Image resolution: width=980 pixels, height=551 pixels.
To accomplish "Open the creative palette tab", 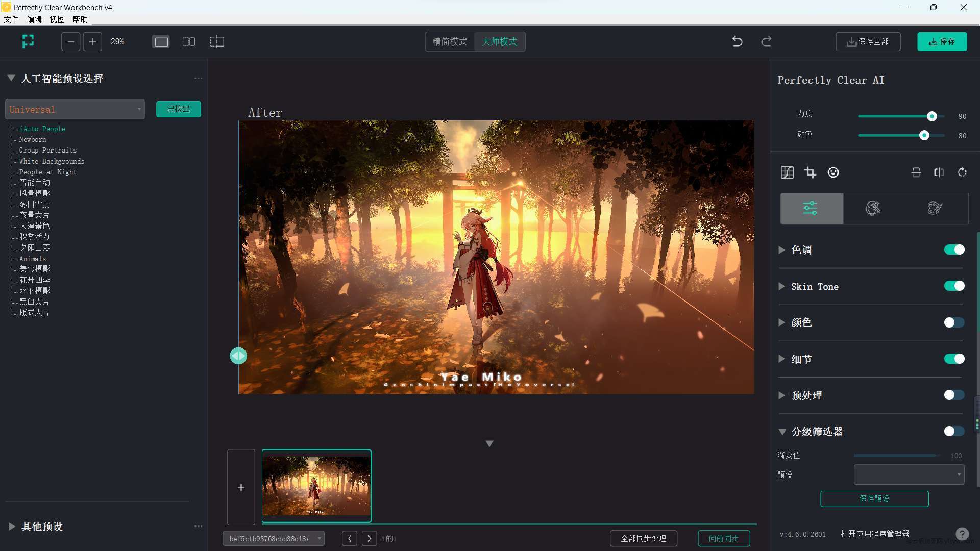I will point(935,208).
